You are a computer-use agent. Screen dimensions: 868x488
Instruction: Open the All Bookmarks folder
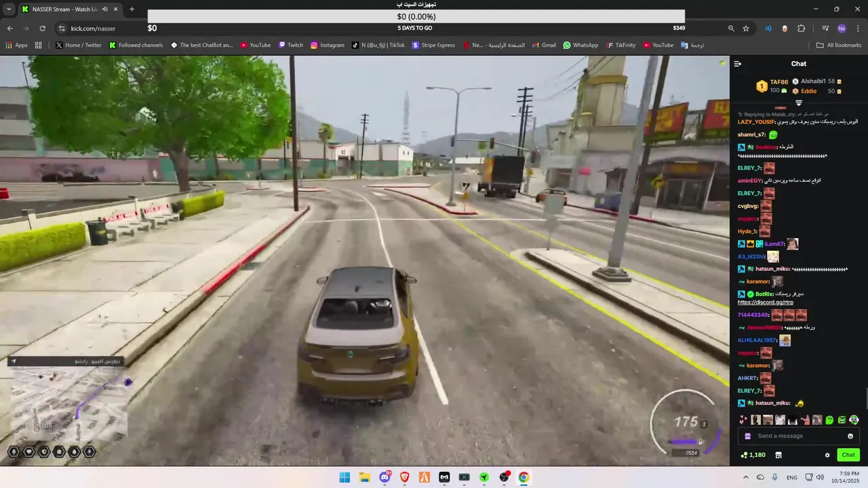tap(839, 45)
